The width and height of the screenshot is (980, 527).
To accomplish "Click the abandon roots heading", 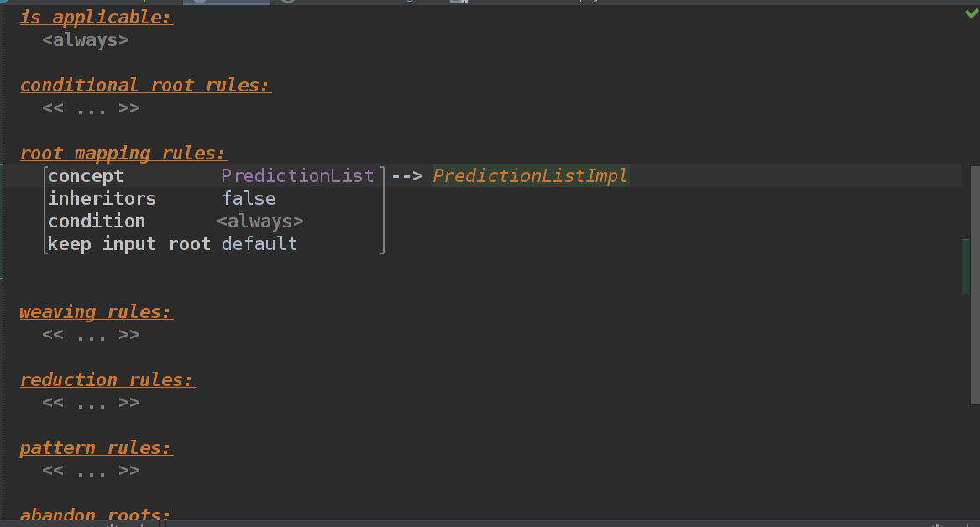I will point(95,515).
